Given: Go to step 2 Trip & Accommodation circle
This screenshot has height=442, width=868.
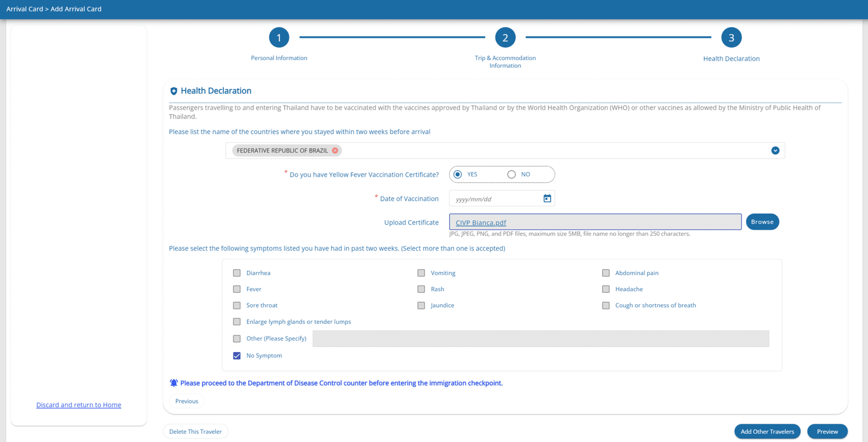Looking at the screenshot, I should 505,37.
